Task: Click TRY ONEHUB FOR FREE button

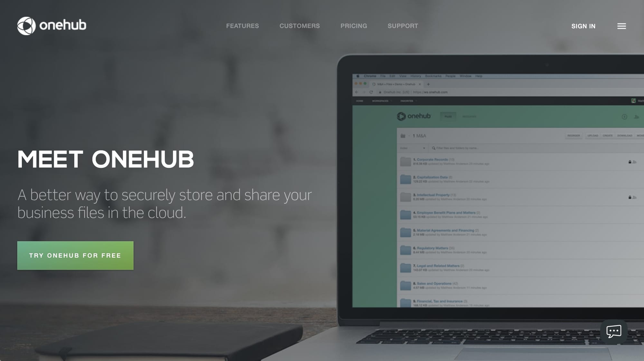Action: pos(75,256)
